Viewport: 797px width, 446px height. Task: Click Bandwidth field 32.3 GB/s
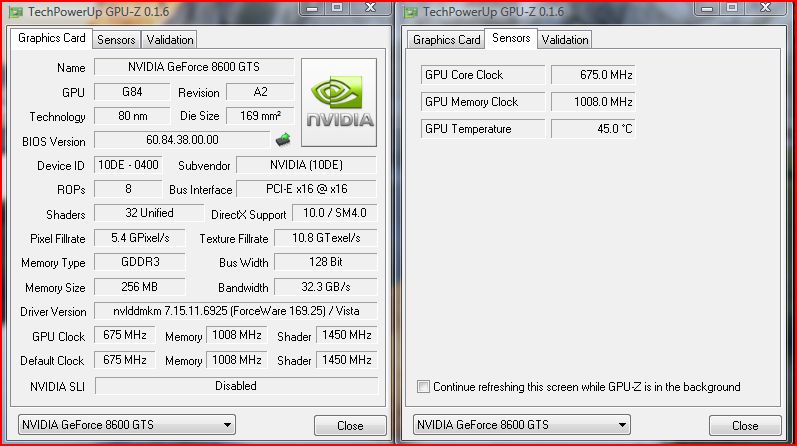tap(326, 287)
